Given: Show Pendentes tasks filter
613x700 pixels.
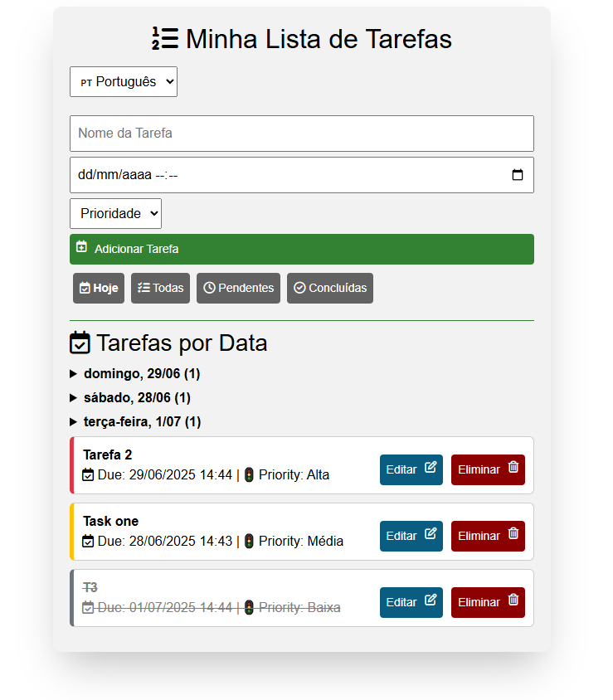Looking at the screenshot, I should point(238,288).
